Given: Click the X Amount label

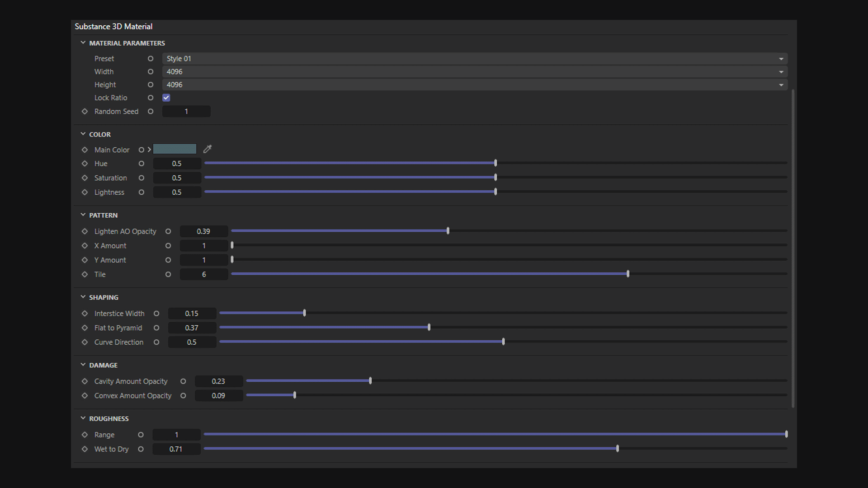Looking at the screenshot, I should pyautogui.click(x=110, y=246).
